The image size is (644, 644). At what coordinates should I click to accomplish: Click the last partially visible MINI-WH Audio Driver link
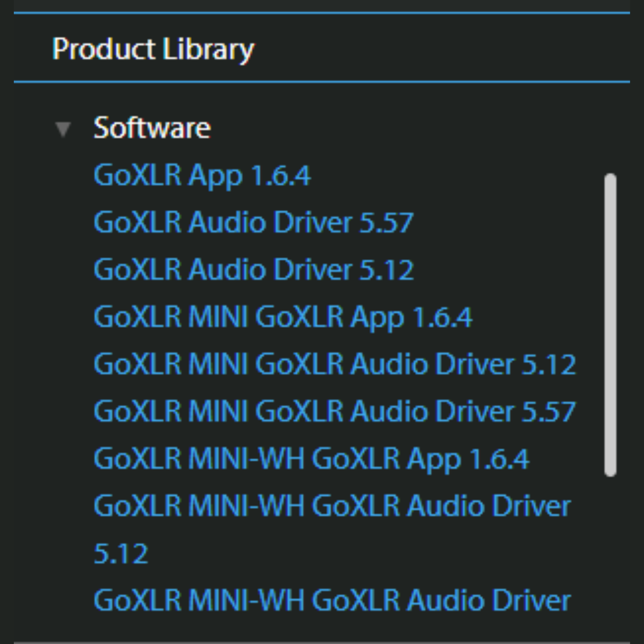tap(332, 600)
